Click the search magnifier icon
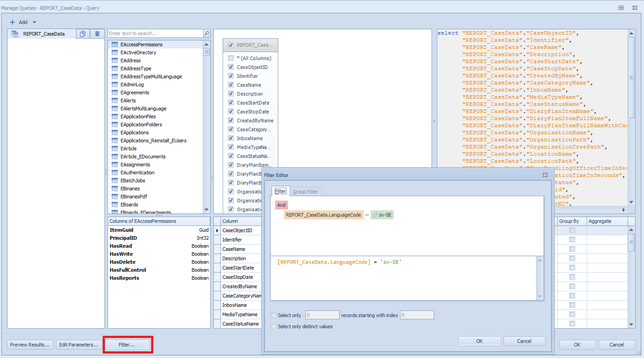644x358 pixels. click(207, 33)
